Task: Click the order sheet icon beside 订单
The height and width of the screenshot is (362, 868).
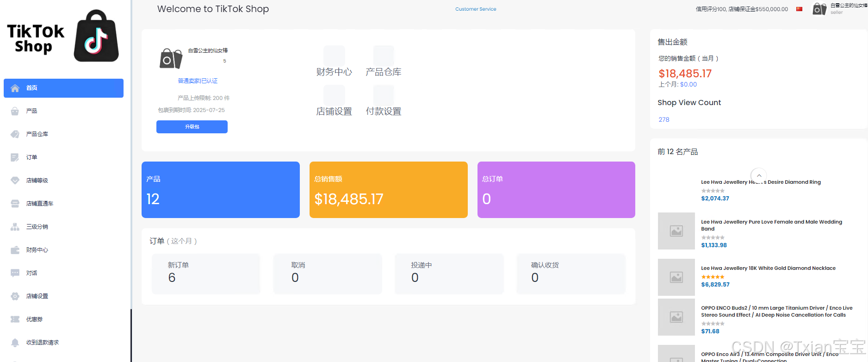Action: pos(15,157)
